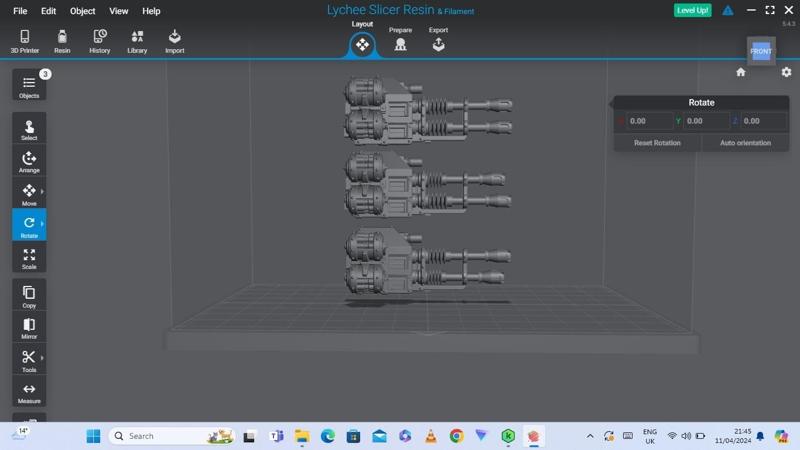The image size is (800, 450).
Task: Click the Mirror tool icon
Action: coord(29,327)
